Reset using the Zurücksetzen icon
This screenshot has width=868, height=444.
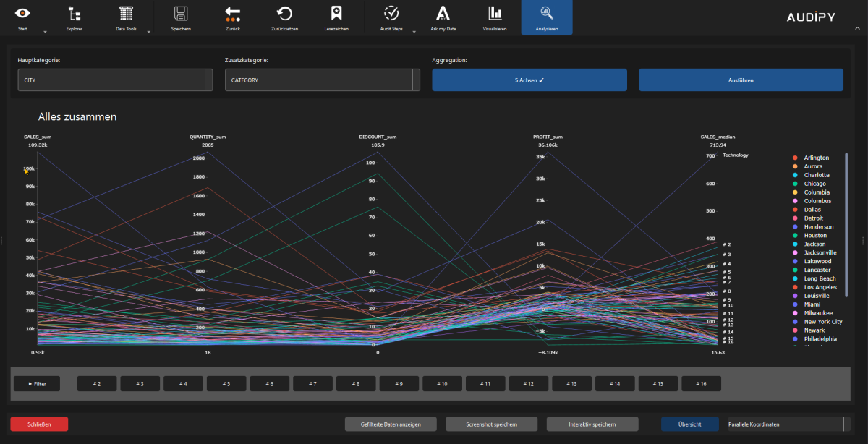285,13
